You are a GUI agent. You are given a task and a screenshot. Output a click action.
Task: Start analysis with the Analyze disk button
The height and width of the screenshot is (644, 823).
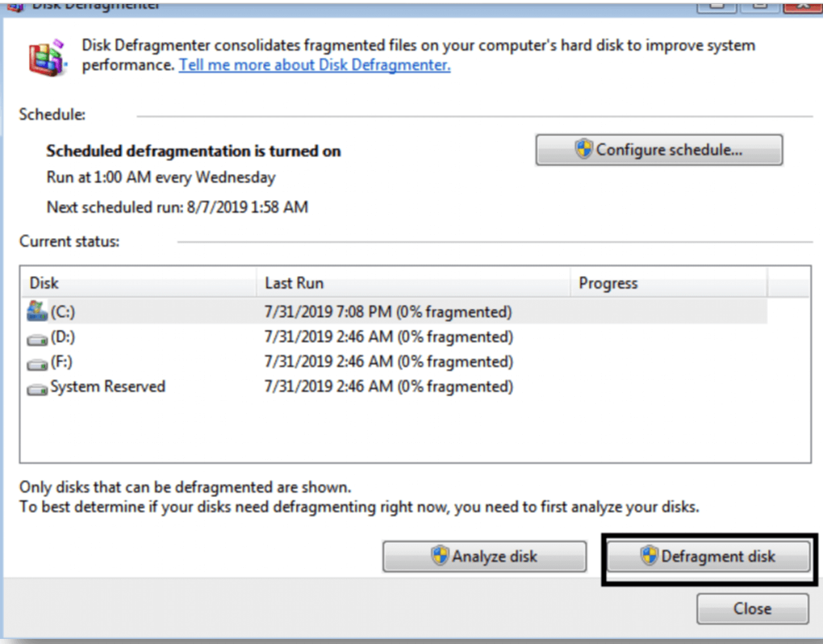click(x=485, y=556)
